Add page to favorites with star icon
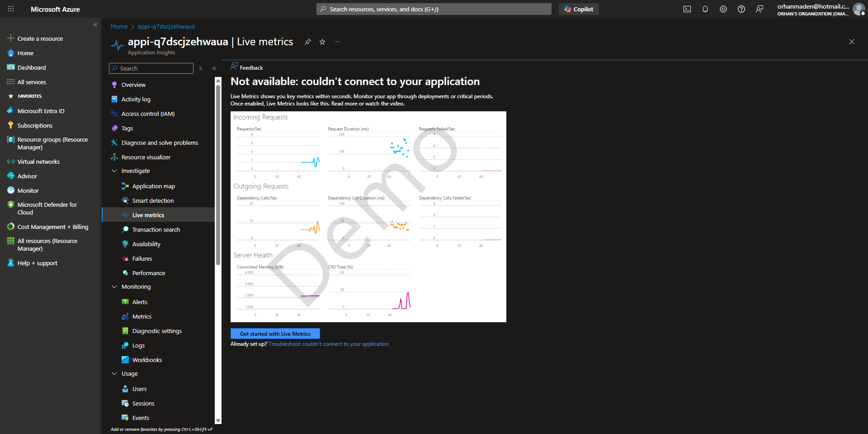 pyautogui.click(x=322, y=42)
